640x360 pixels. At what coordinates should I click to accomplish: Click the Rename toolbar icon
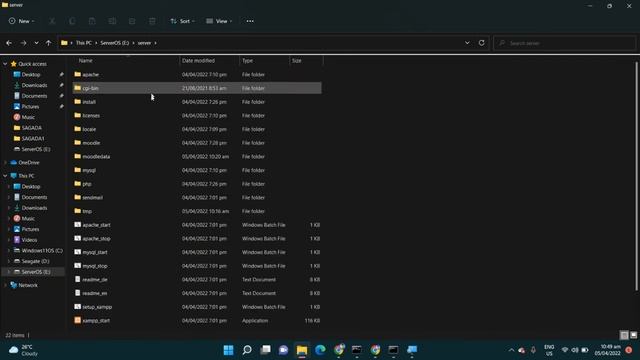click(112, 21)
